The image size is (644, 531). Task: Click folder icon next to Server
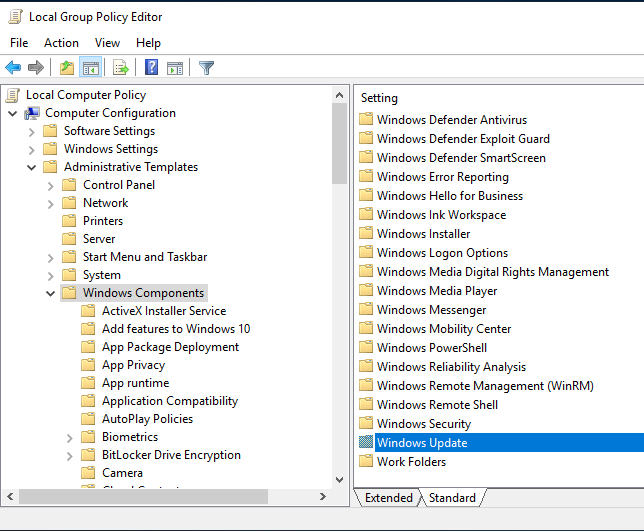tap(69, 239)
